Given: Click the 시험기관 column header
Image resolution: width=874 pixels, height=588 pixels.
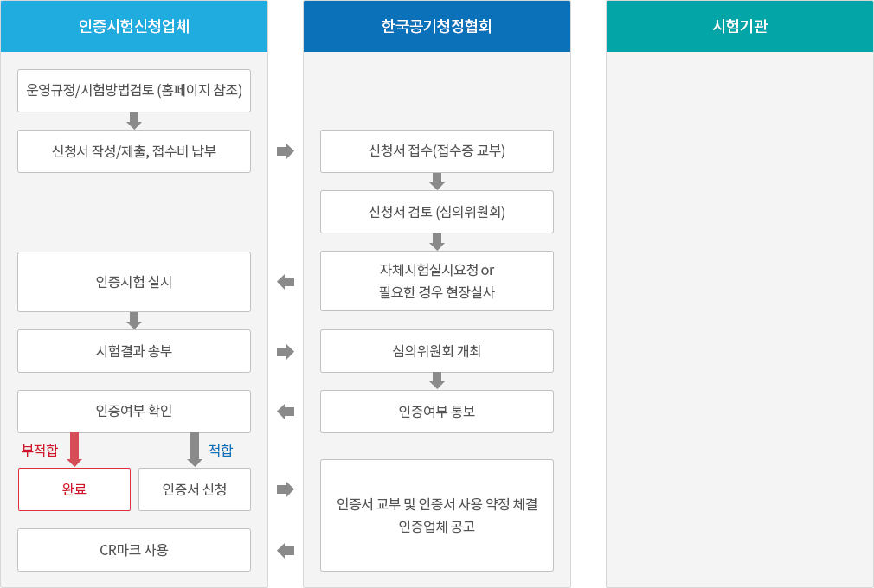Looking at the screenshot, I should (740, 26).
